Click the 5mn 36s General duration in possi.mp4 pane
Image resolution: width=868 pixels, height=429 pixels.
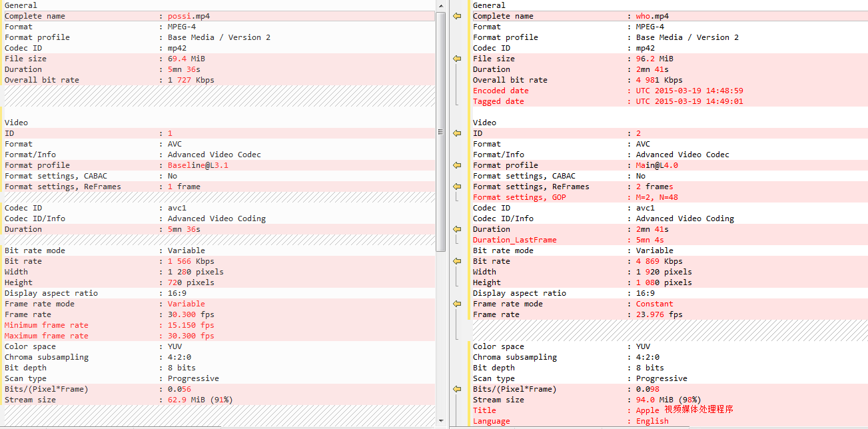click(185, 69)
